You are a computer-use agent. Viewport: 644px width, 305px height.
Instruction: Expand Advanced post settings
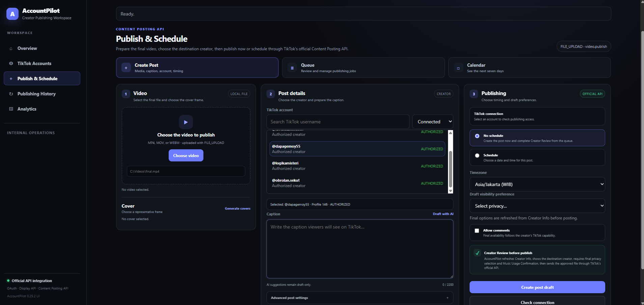(x=360, y=298)
